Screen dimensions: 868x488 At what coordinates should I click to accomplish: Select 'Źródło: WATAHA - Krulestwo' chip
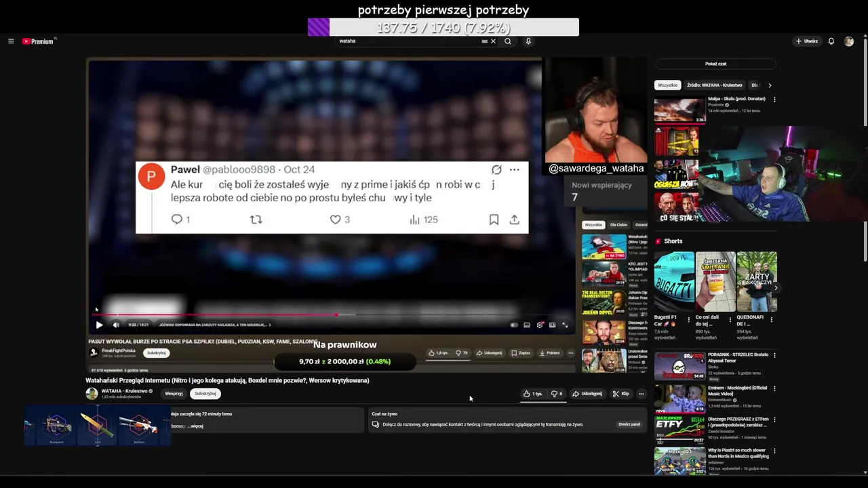[714, 85]
